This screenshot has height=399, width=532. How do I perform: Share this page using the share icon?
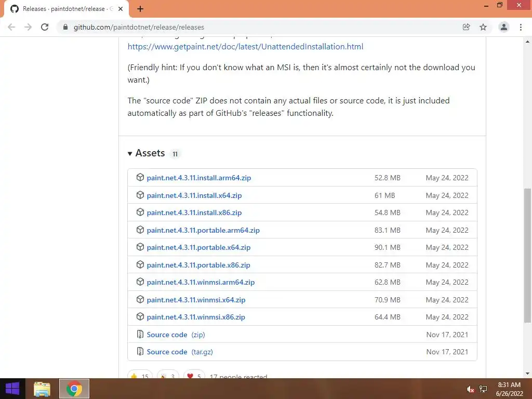click(466, 27)
